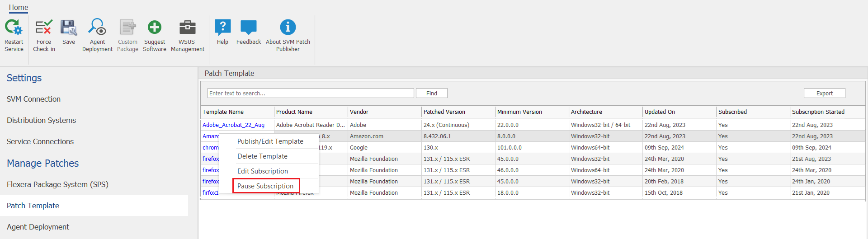This screenshot has width=868, height=239.
Task: Select Pause Subscription from context menu
Action: tap(265, 186)
